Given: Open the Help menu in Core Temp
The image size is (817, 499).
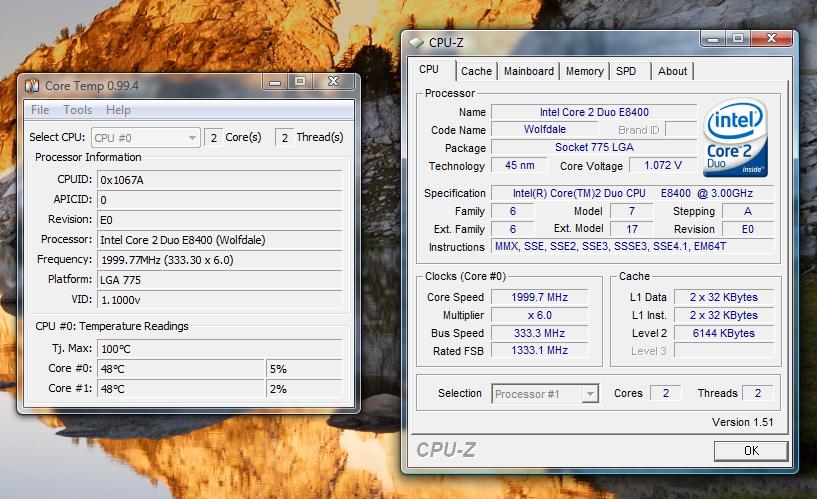Looking at the screenshot, I should [x=118, y=110].
